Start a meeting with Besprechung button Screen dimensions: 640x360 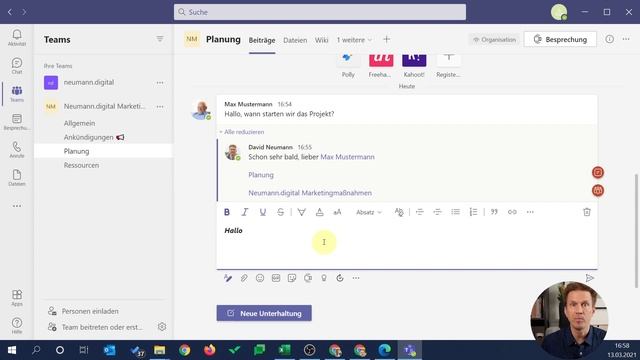click(560, 39)
